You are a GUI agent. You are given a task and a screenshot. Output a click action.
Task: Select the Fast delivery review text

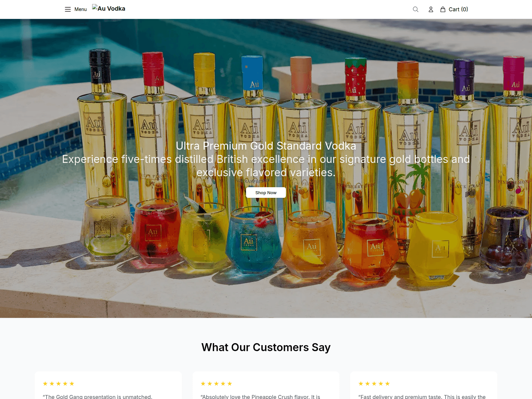coord(422,396)
